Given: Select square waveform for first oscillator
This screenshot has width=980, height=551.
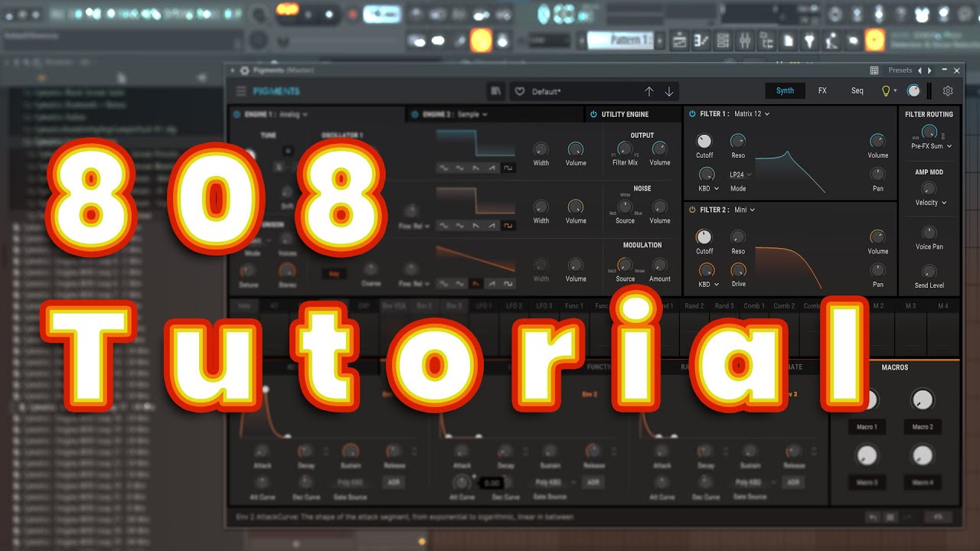Looking at the screenshot, I should (508, 168).
